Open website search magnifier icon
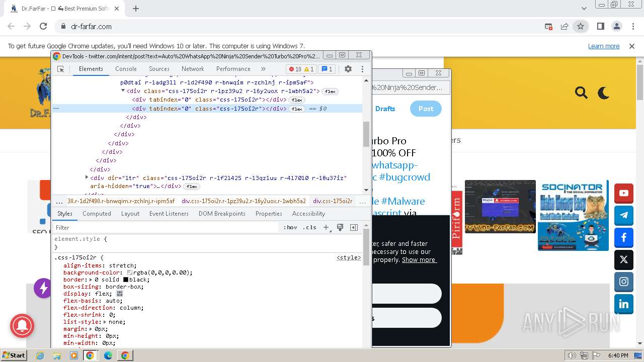This screenshot has height=362, width=644. pos(581,93)
